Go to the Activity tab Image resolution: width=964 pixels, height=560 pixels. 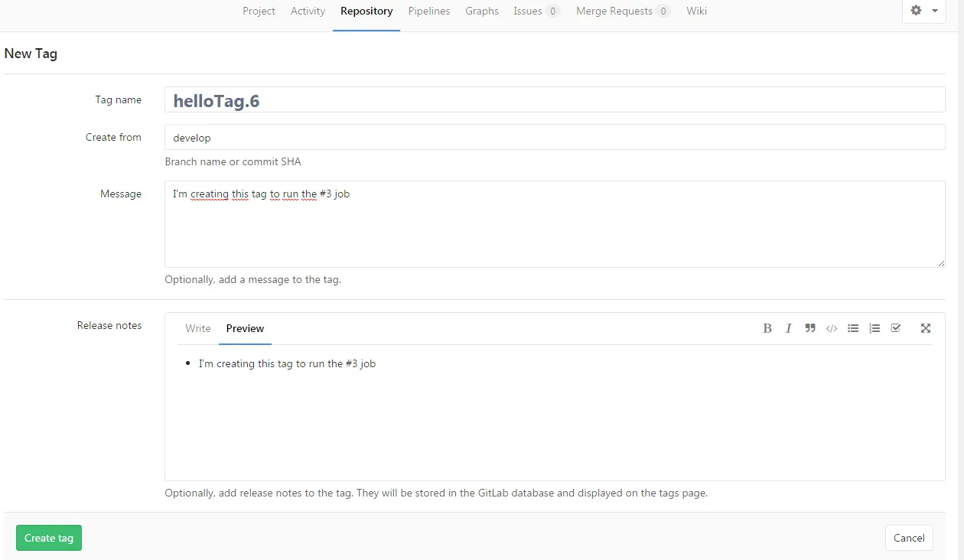[308, 11]
